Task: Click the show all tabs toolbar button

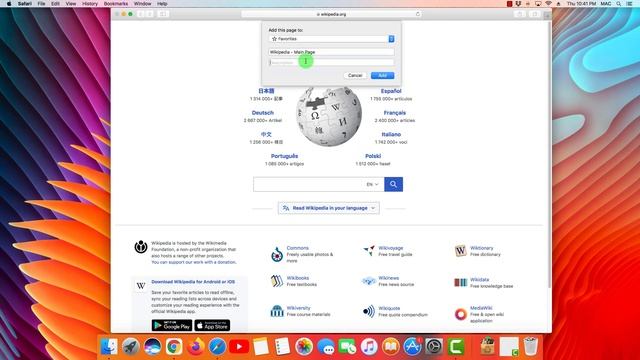Action: pos(534,14)
